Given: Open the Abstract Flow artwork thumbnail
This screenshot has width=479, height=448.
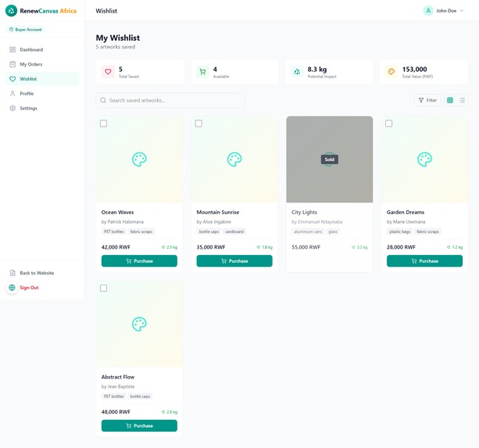Looking at the screenshot, I should [x=139, y=324].
